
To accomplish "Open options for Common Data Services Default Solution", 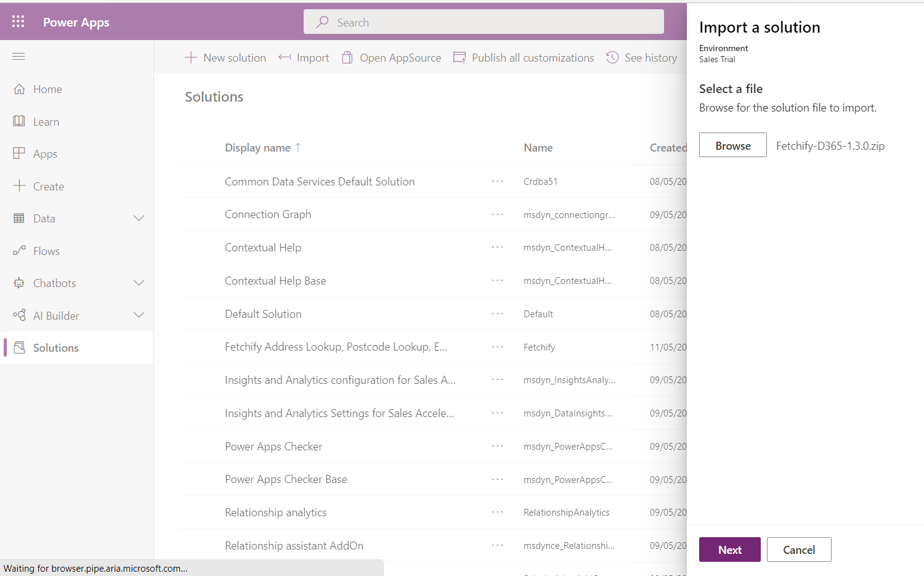I will pos(498,181).
